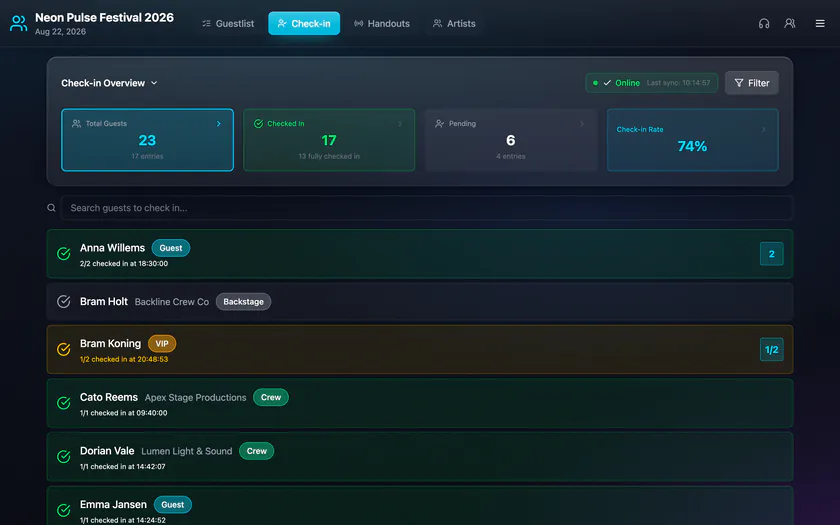This screenshot has height=525, width=840.
Task: Click the Online sync status badge
Action: pos(651,83)
